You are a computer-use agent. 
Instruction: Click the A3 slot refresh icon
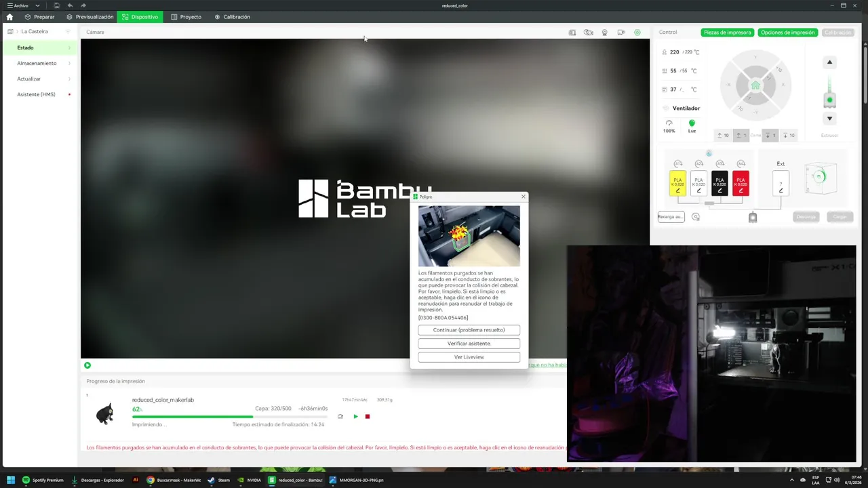click(x=719, y=164)
